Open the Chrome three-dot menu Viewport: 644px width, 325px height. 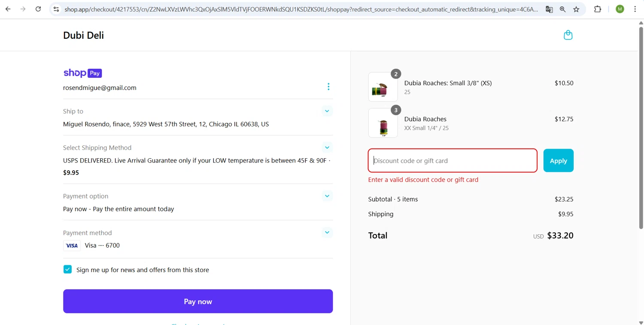(635, 9)
